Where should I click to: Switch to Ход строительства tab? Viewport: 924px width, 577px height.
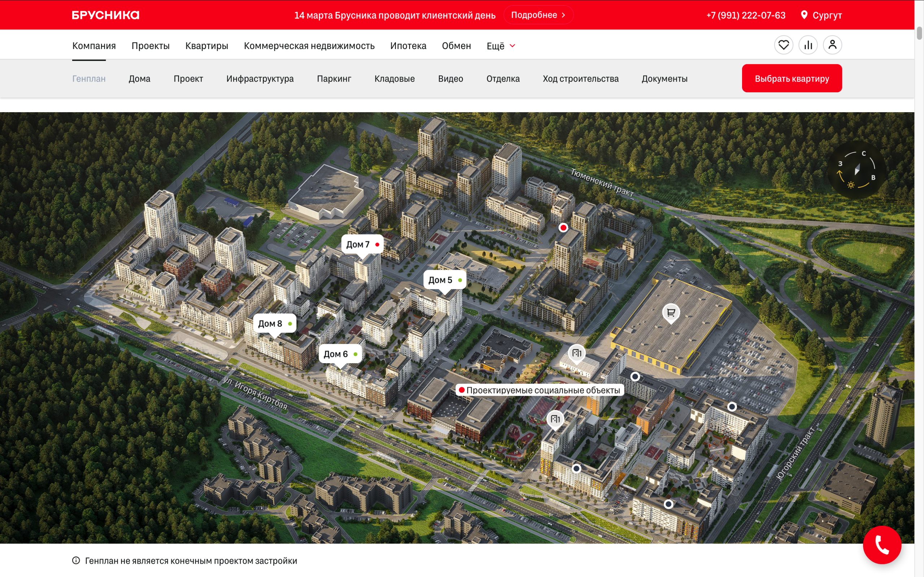coord(580,79)
